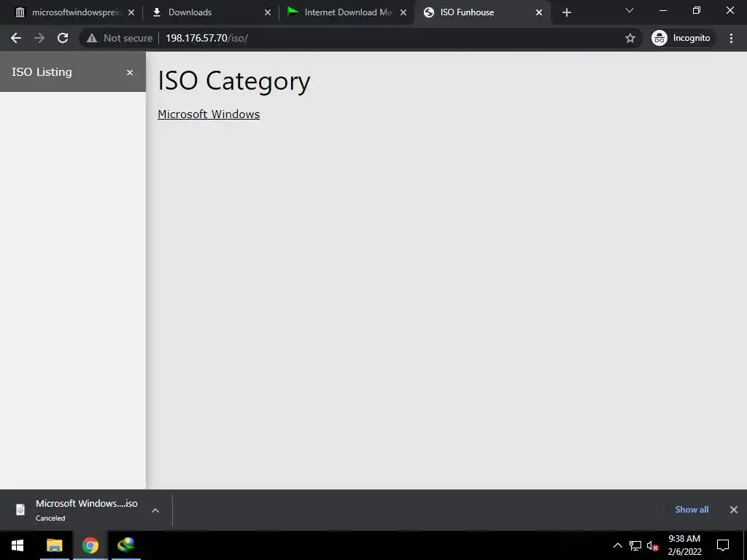Click the address bar URL 198.176.57.70/iso/
This screenshot has width=747, height=560.
tap(206, 38)
